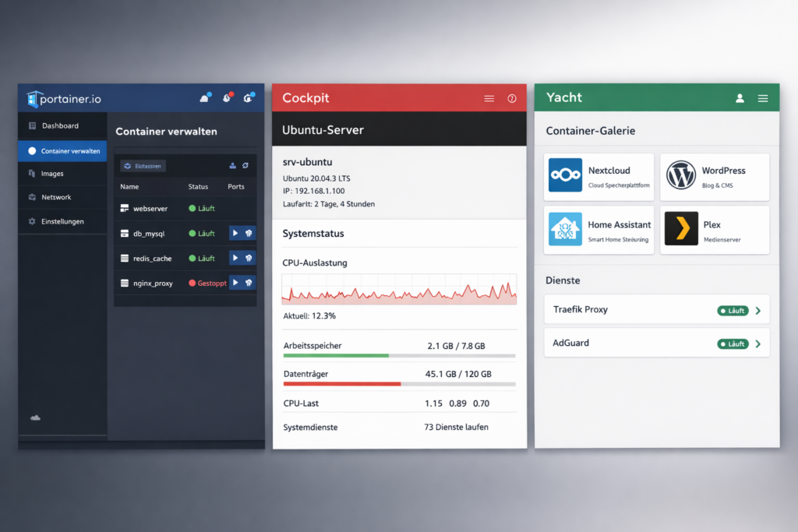Expand AdGuard service chevron
Image resolution: width=798 pixels, height=532 pixels.
tap(758, 344)
